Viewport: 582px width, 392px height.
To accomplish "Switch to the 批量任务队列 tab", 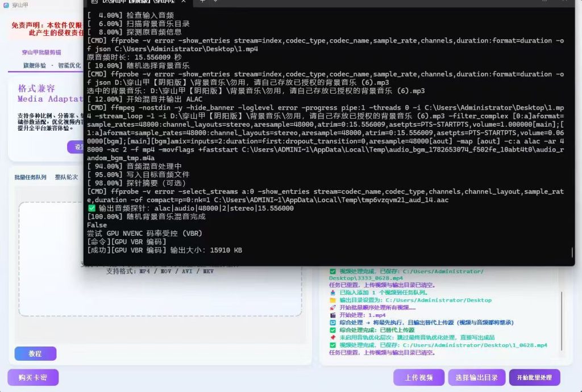I will (31, 177).
